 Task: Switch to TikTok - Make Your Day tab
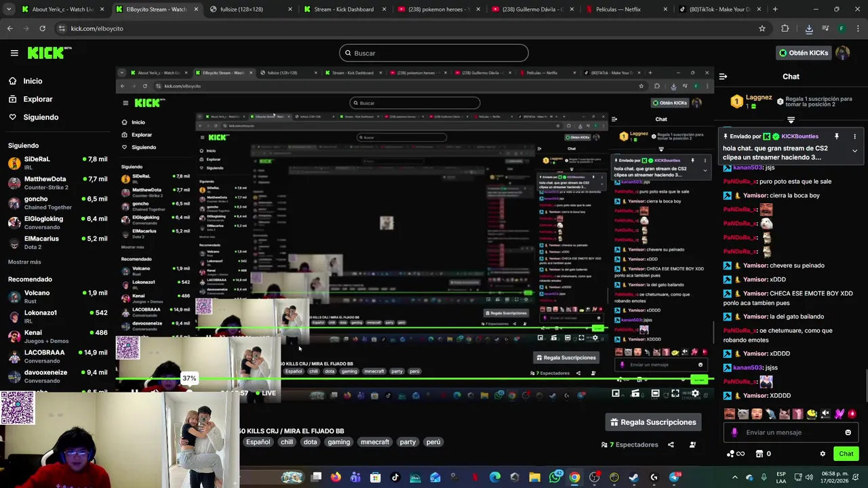720,9
